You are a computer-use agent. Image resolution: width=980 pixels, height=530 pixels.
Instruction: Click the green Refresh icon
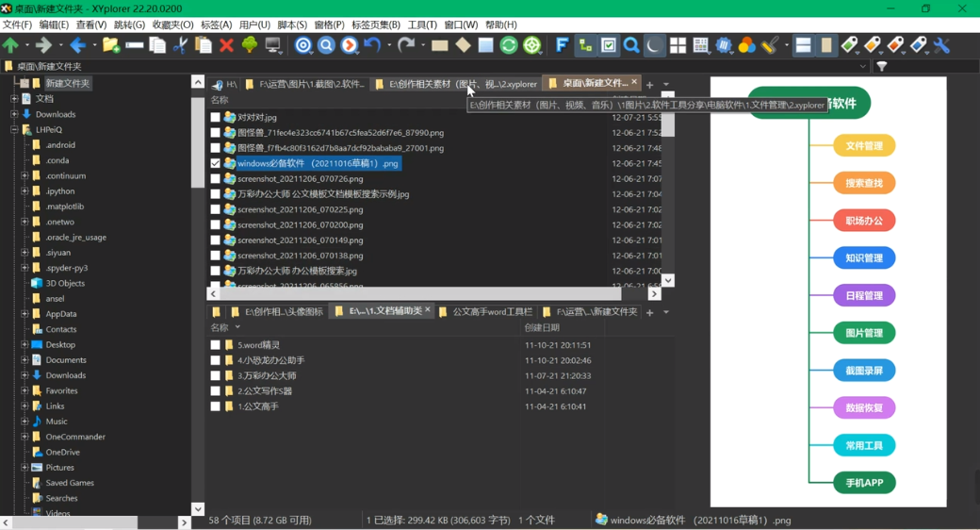[x=509, y=45]
